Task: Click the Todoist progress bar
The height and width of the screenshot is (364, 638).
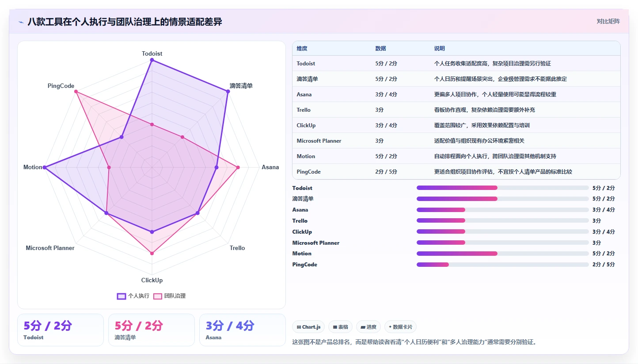Action: click(x=503, y=188)
